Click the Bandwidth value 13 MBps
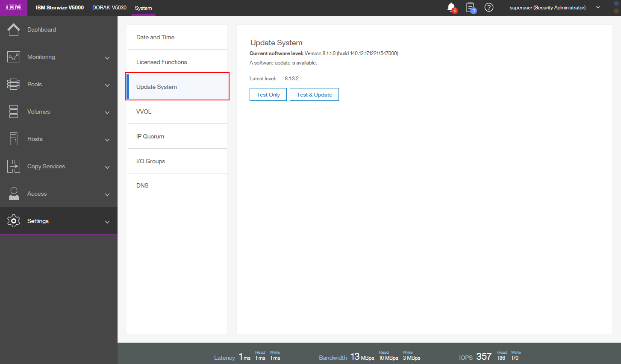 coord(362,357)
